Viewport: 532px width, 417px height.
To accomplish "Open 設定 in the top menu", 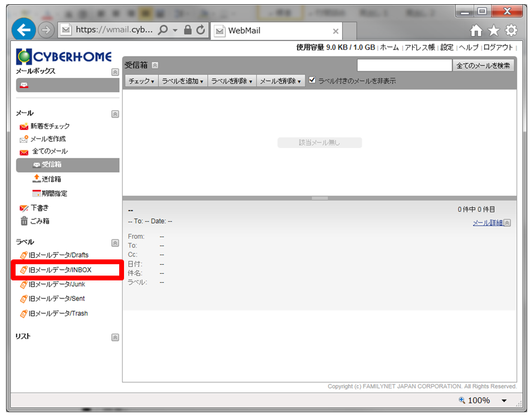I will pyautogui.click(x=447, y=47).
